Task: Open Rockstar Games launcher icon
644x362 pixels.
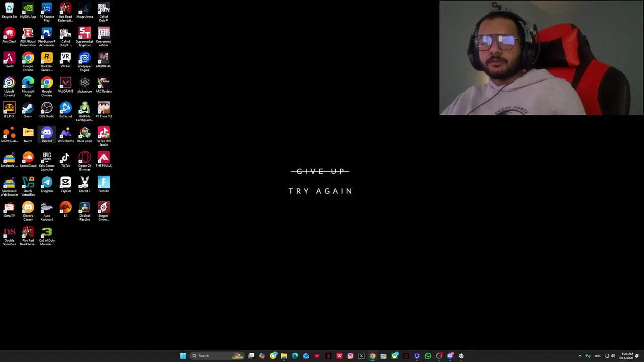Action: coord(47,62)
